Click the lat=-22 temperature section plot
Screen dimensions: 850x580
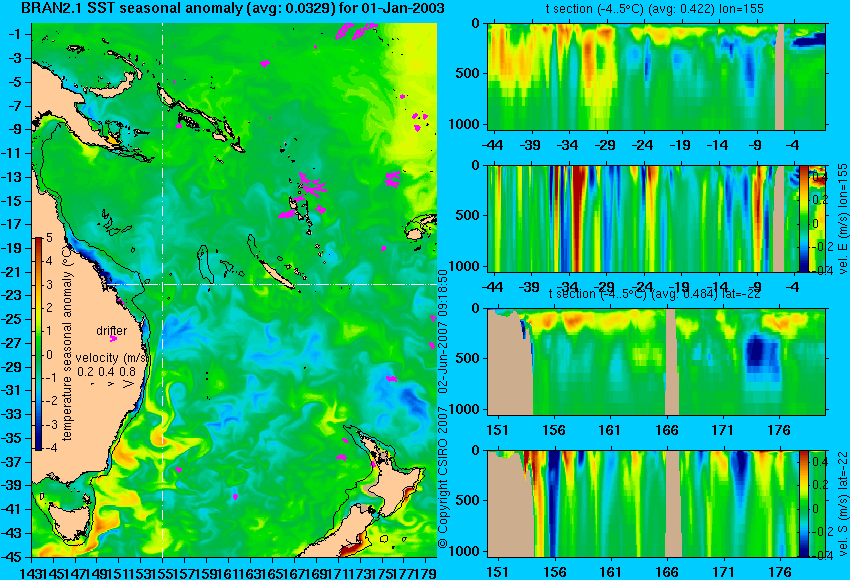click(x=656, y=362)
